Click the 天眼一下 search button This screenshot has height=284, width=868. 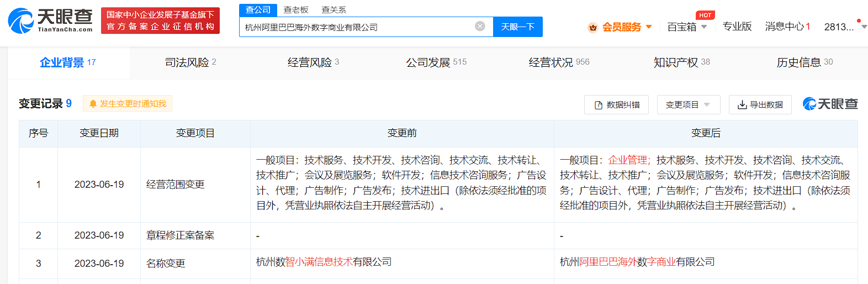(518, 27)
